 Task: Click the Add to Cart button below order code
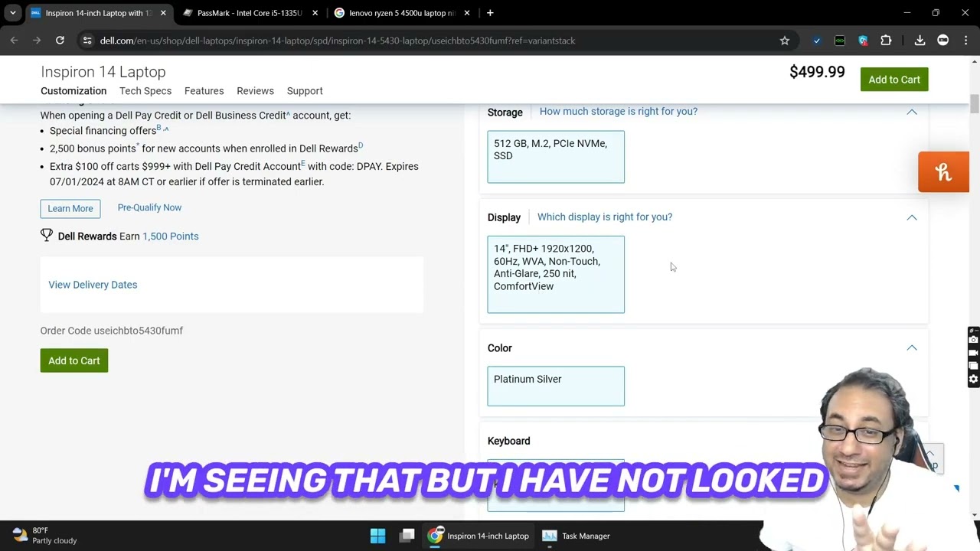pos(74,360)
